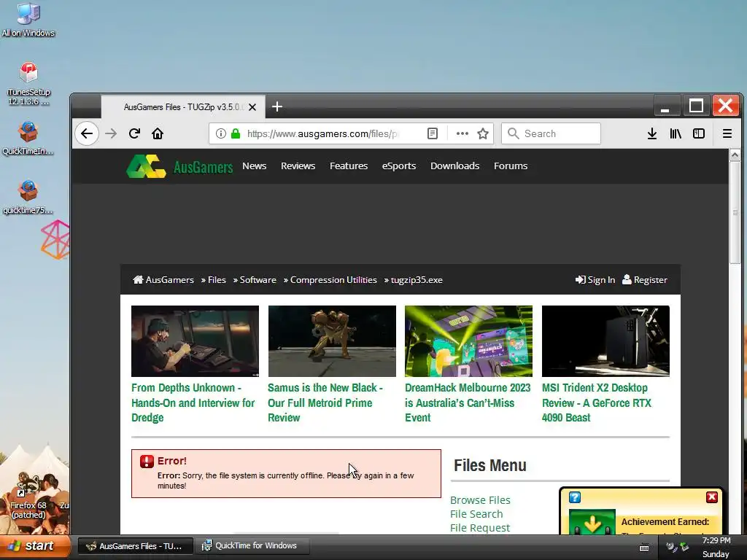Go back using Firefox back arrow
The image size is (747, 560).
pyautogui.click(x=87, y=133)
